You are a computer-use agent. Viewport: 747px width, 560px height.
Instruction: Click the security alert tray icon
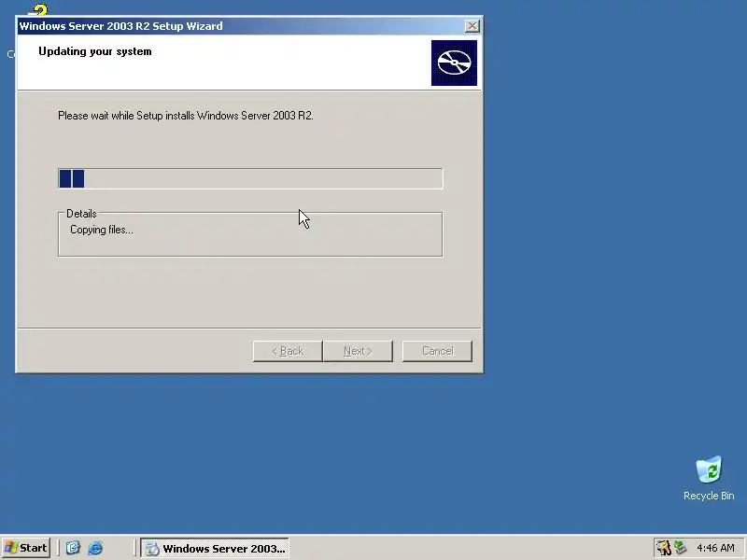[x=663, y=548]
